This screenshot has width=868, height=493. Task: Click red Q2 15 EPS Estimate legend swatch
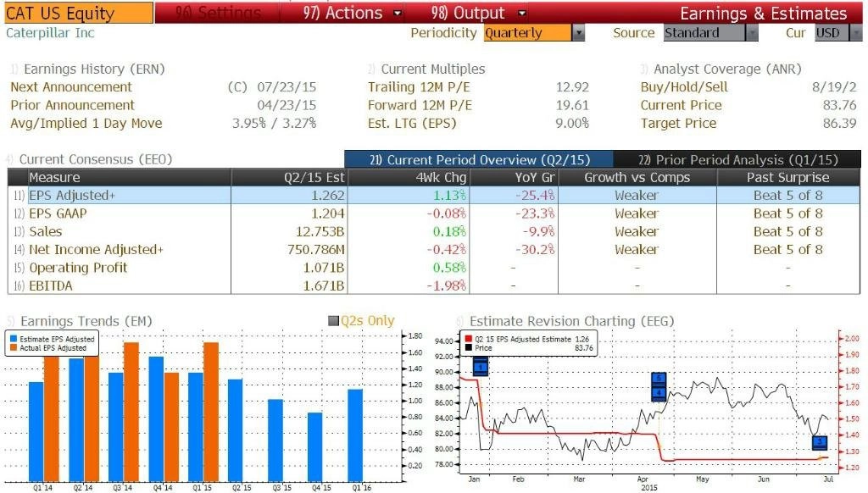tap(469, 339)
